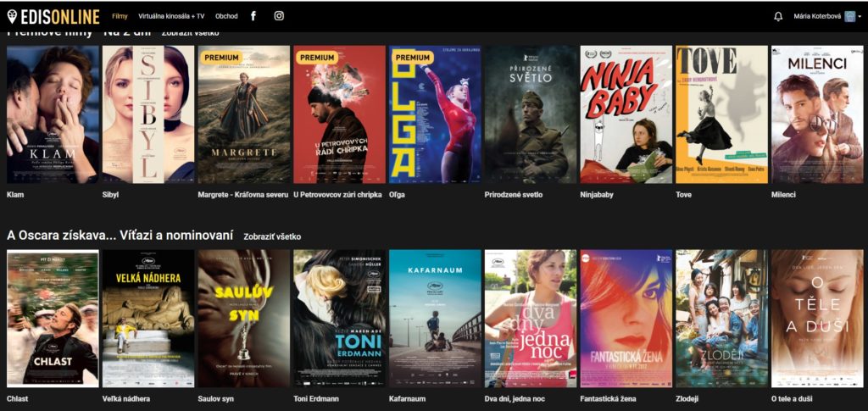Open the Filmy menu item
Viewport: 868px width, 411px height.
click(120, 16)
